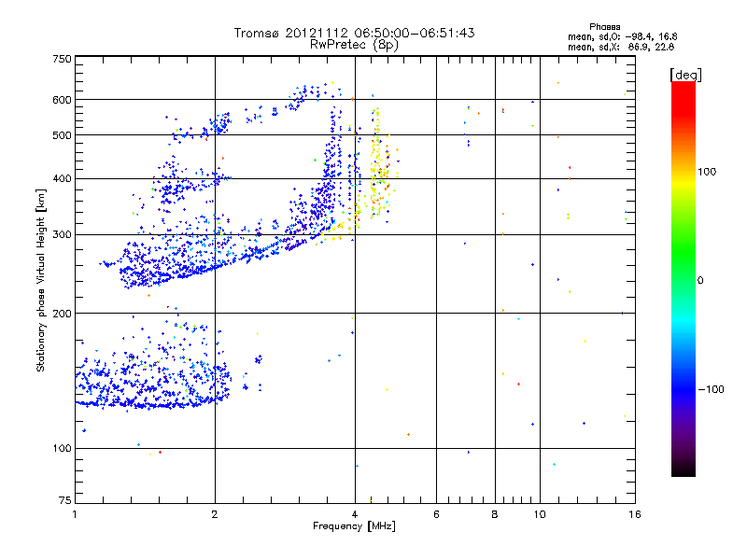Select the "mean, sd,O: -98.4, 16.8" line
This screenshot has height=560, width=747.
tap(622, 36)
